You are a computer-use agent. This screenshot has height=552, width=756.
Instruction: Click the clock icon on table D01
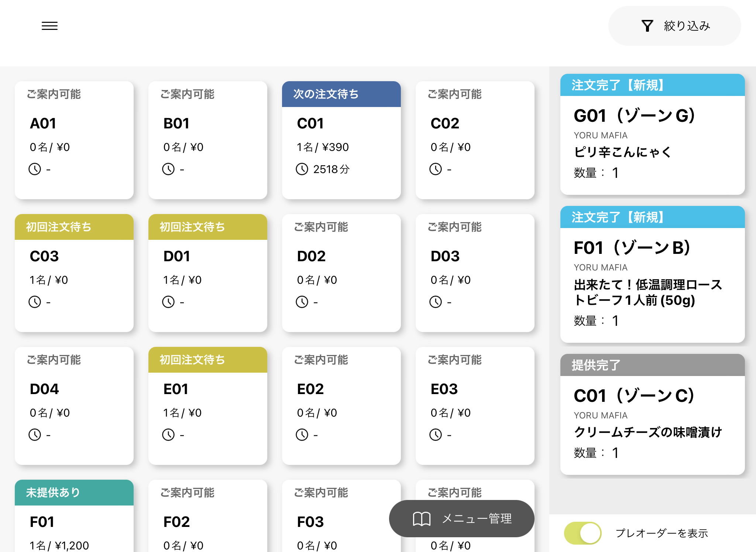[x=168, y=302]
